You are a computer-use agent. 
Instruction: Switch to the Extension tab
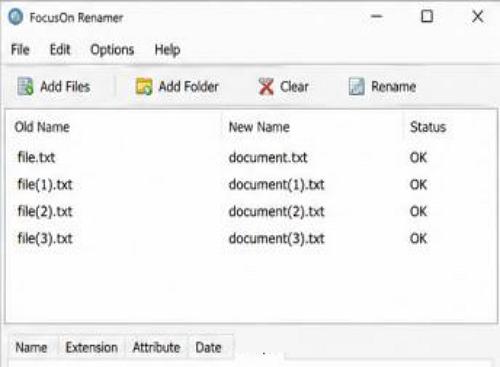point(92,347)
